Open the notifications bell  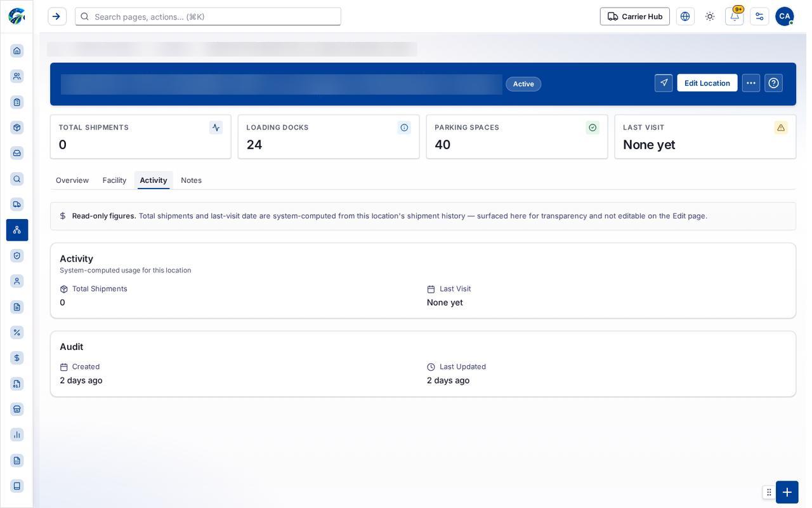pyautogui.click(x=735, y=17)
